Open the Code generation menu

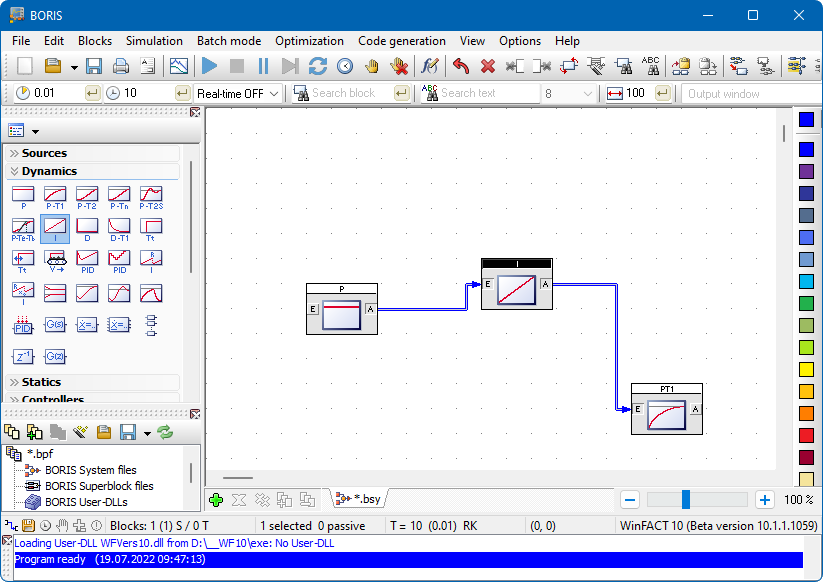(402, 41)
